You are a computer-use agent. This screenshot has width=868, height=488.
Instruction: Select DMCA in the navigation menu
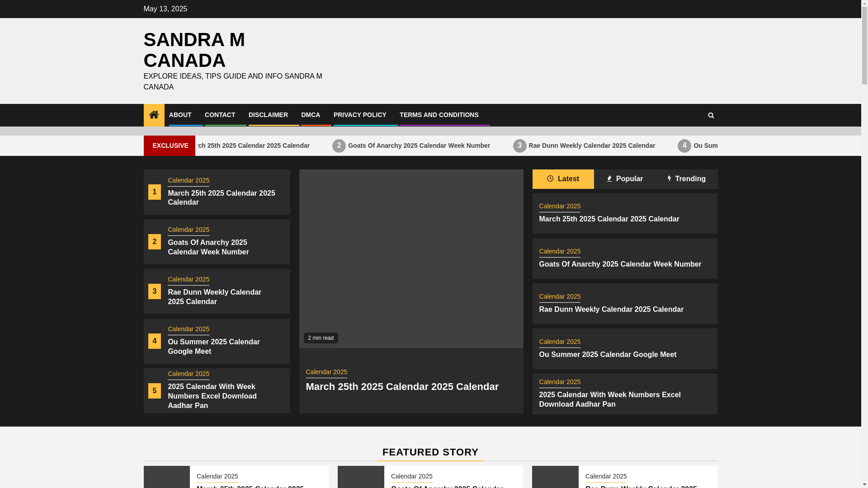pyautogui.click(x=311, y=115)
